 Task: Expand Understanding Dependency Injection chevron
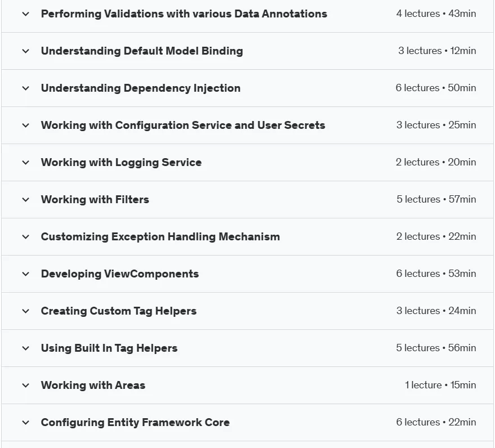[x=25, y=88]
